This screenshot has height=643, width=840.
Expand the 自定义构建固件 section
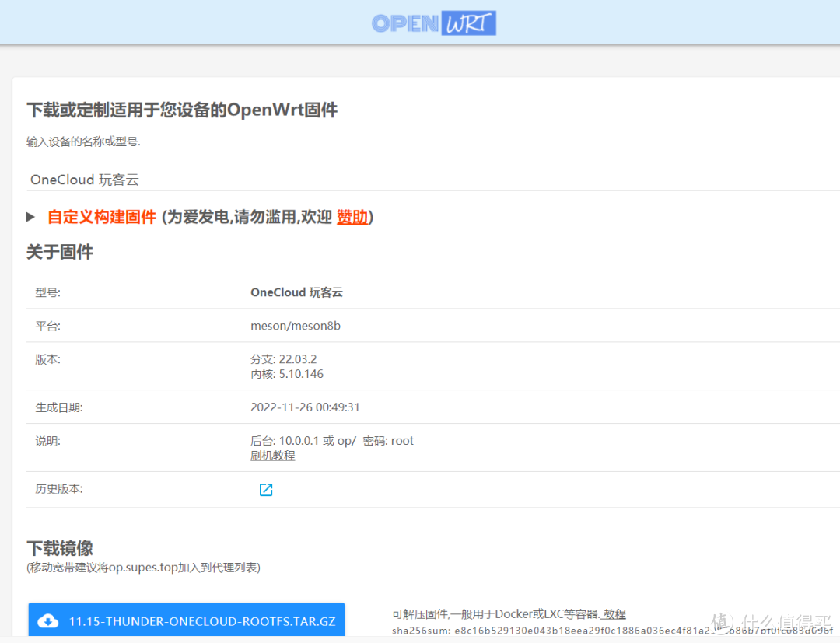click(x=101, y=218)
